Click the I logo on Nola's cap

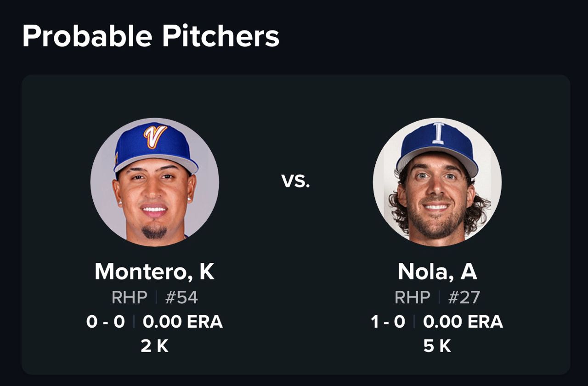[438, 134]
